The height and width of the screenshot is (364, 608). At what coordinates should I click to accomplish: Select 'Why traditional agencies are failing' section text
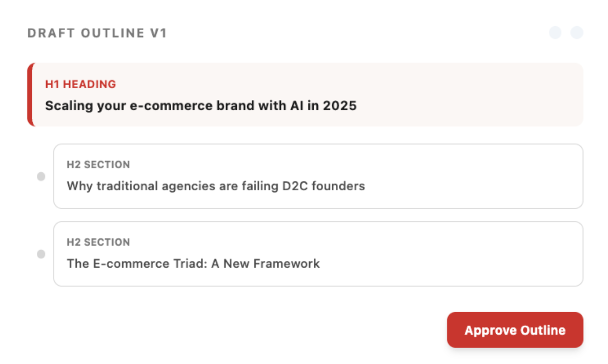215,186
